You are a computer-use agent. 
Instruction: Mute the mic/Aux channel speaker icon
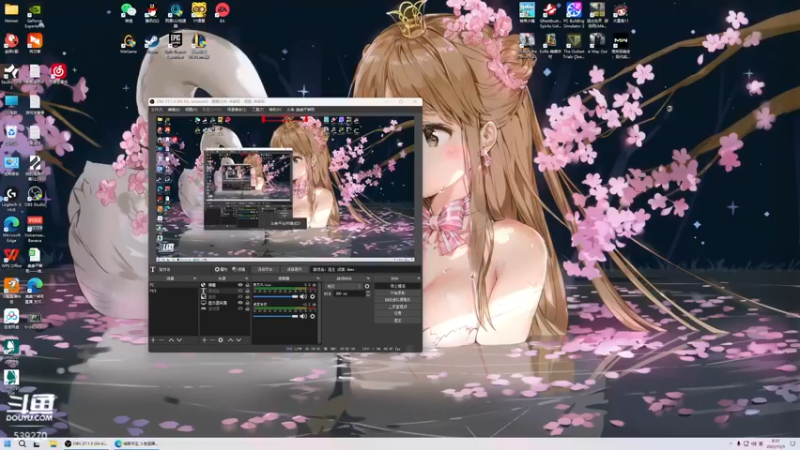coord(303,296)
